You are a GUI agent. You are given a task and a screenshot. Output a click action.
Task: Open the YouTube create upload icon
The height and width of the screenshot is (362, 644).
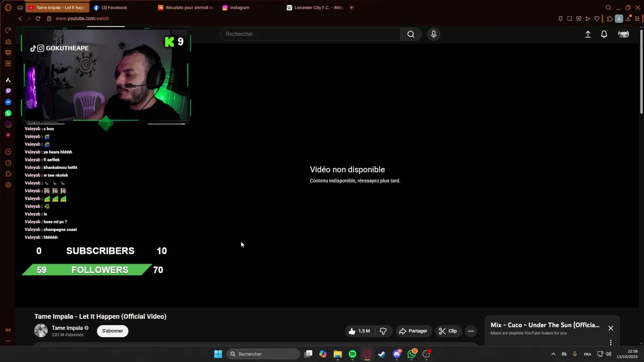pos(588,34)
